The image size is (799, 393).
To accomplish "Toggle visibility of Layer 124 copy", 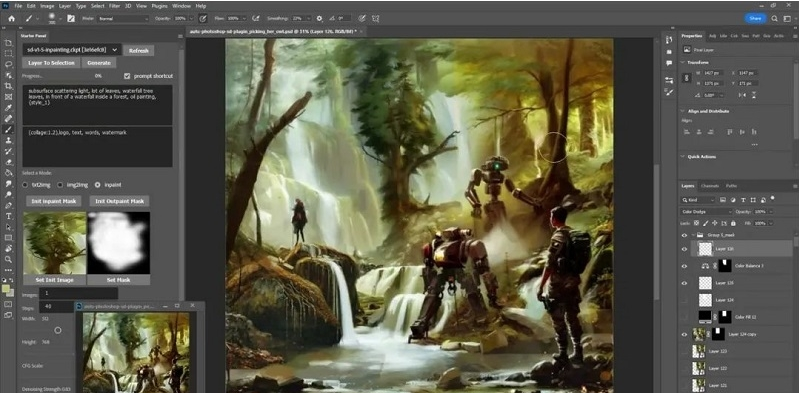I will (x=684, y=334).
